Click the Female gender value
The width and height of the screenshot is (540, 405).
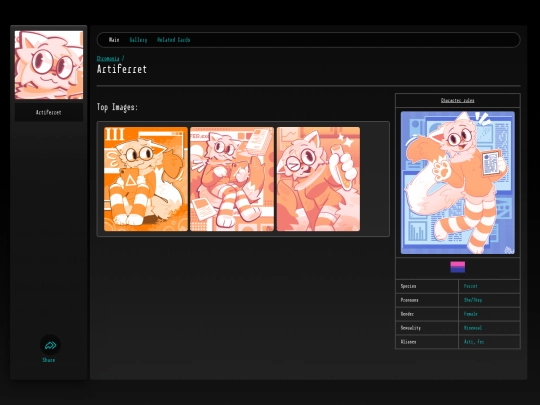click(470, 314)
